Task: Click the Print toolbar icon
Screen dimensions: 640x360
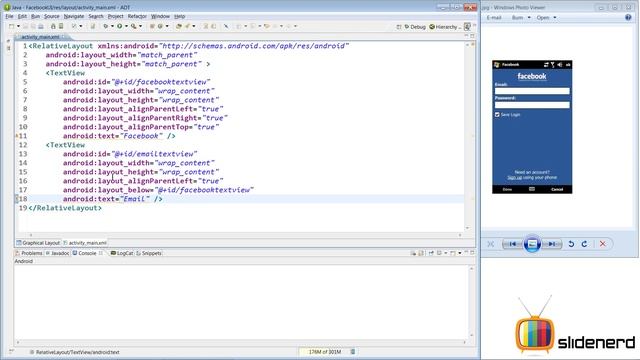Action: pos(41,26)
